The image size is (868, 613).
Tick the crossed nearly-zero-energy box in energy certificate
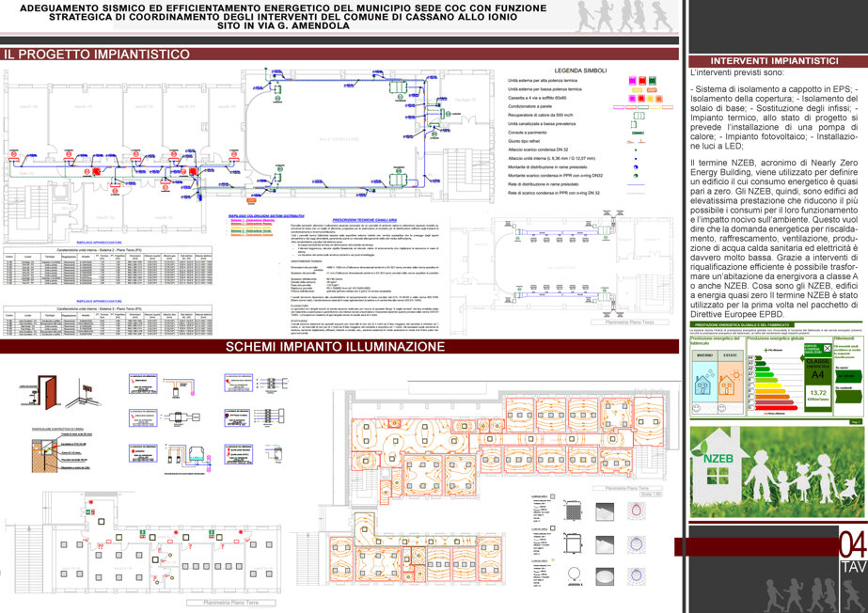[827, 348]
